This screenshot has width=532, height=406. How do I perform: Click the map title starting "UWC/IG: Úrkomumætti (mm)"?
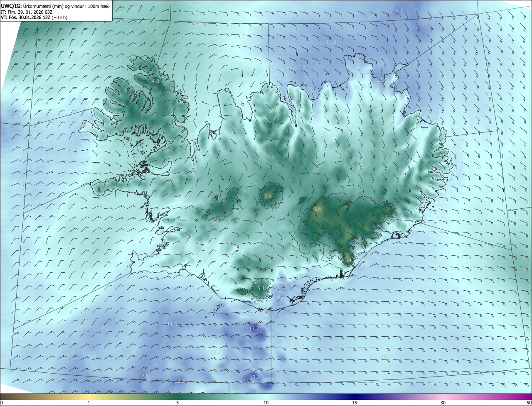[x=55, y=6]
